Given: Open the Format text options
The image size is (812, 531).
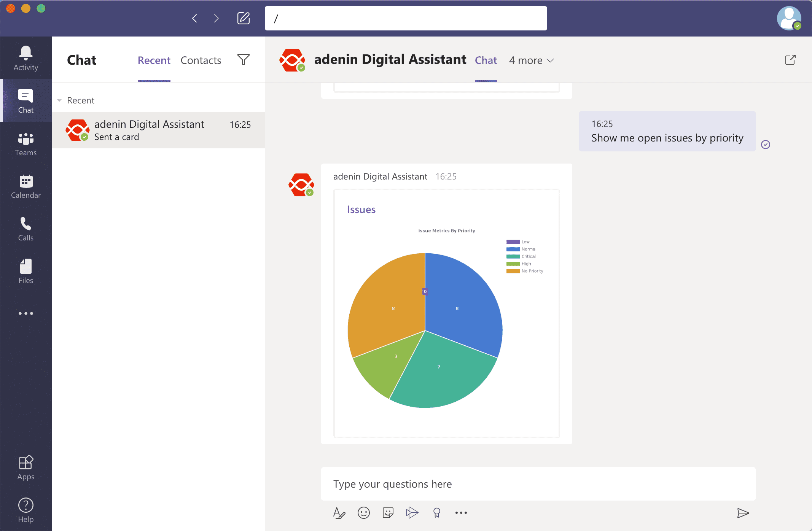Looking at the screenshot, I should point(339,513).
